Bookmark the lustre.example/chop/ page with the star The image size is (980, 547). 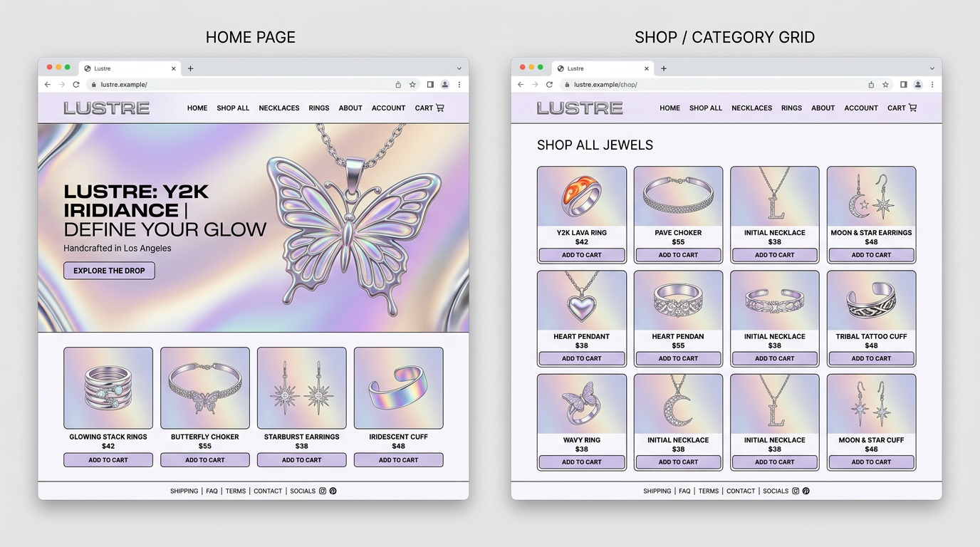pyautogui.click(x=885, y=85)
